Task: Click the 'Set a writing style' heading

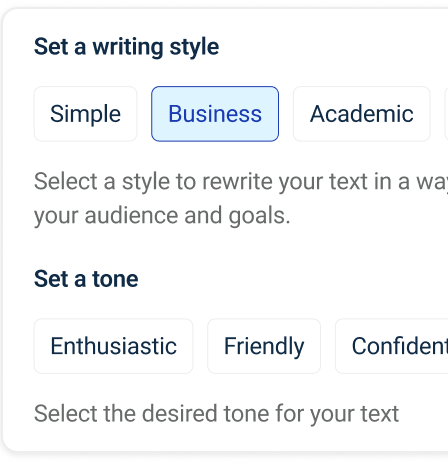Action: 127,47
